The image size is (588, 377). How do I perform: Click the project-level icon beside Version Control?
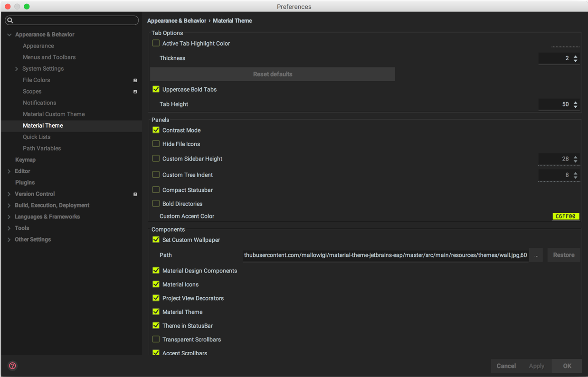(x=135, y=194)
